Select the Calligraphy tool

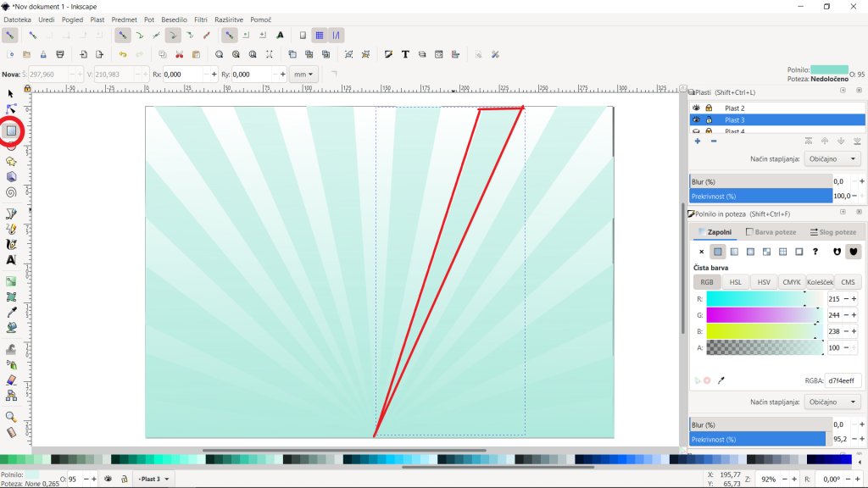[x=10, y=245]
